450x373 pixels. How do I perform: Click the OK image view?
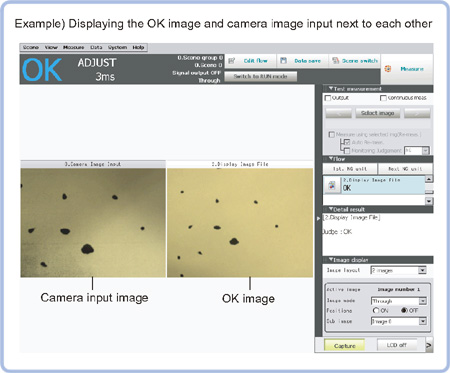240,223
